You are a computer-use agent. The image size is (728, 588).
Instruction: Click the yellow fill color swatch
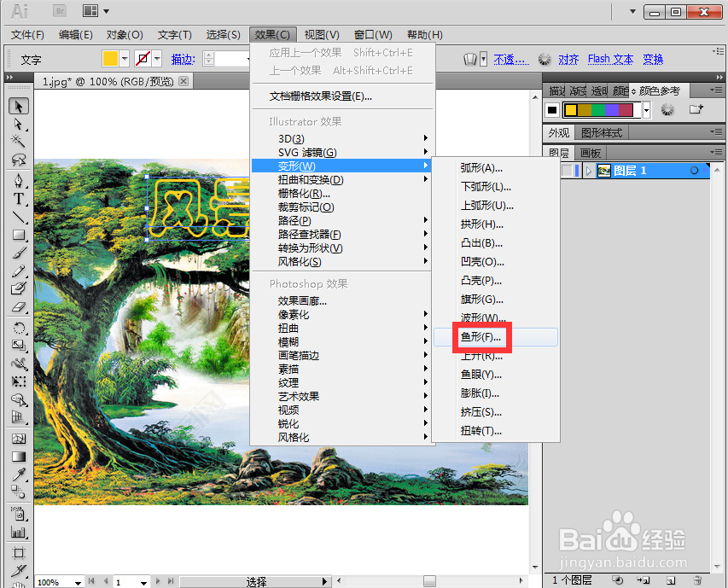[110, 59]
